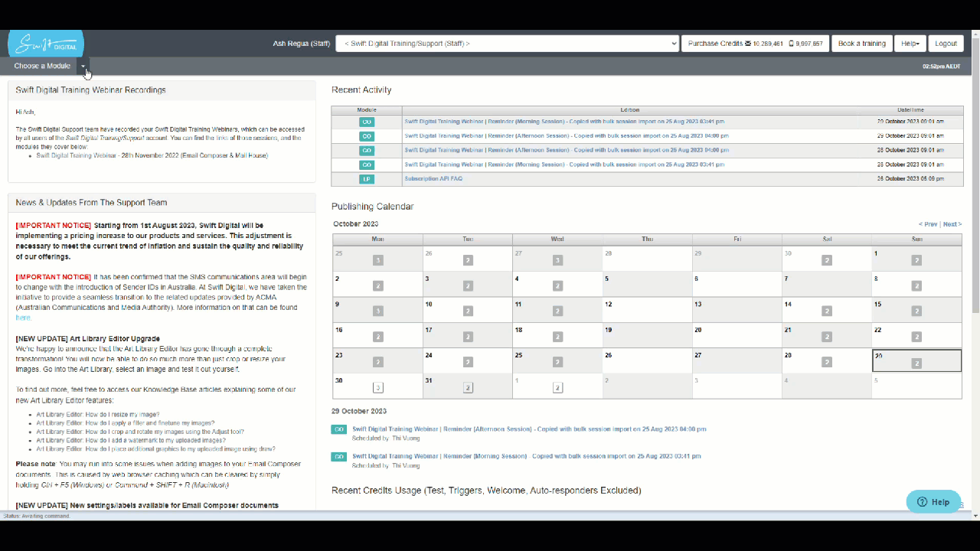Click the Edition column header
The width and height of the screenshot is (980, 551).
(629, 110)
